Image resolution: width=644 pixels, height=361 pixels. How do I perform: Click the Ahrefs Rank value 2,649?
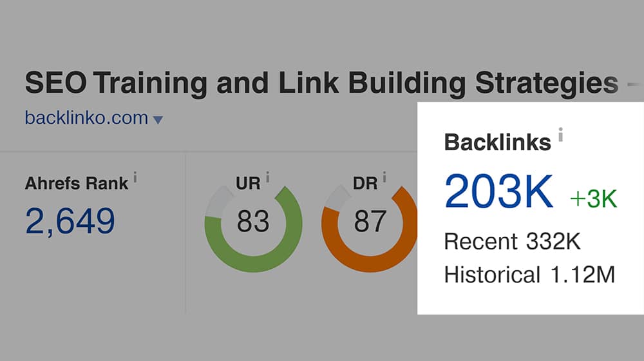click(70, 222)
